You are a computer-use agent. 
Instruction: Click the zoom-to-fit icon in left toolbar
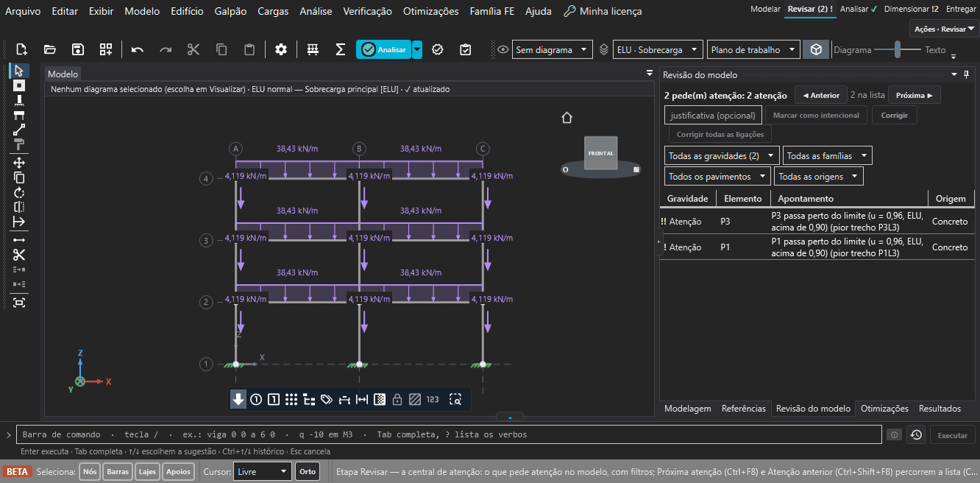tap(19, 302)
